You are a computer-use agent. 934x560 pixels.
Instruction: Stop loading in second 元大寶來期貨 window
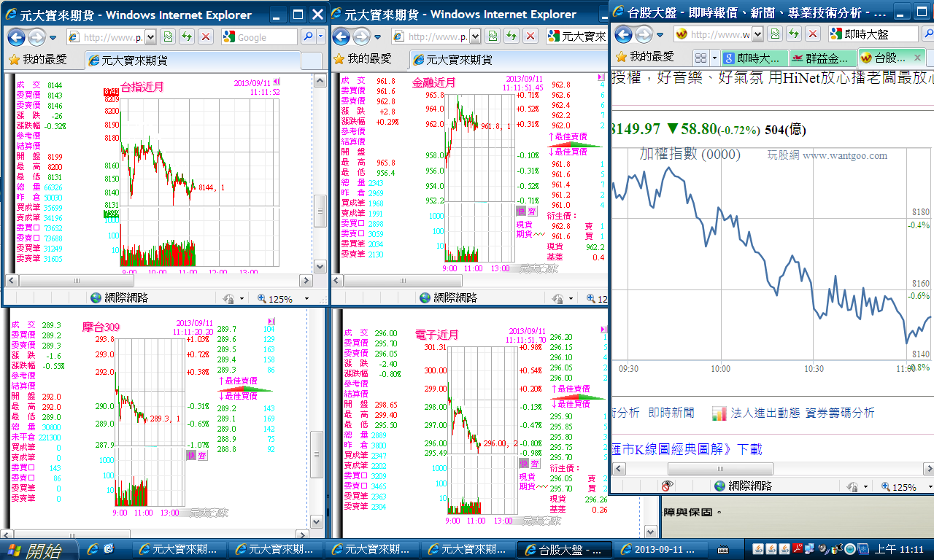[x=530, y=36]
